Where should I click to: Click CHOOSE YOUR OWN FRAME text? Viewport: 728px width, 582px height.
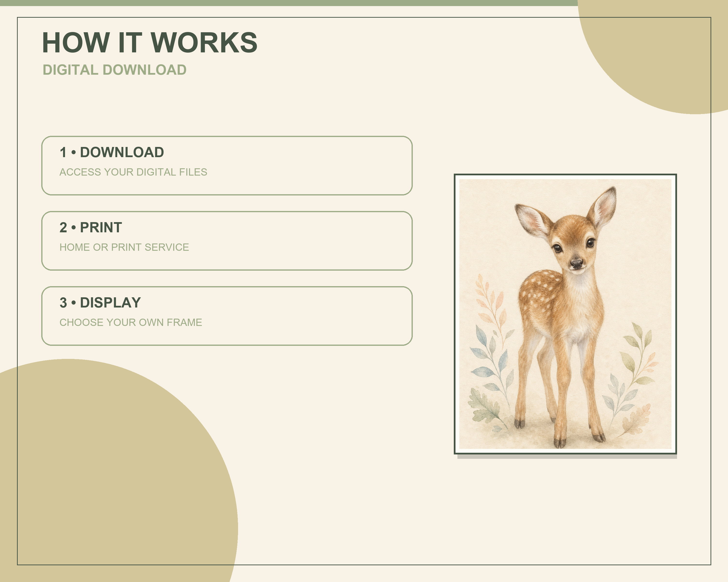(131, 323)
